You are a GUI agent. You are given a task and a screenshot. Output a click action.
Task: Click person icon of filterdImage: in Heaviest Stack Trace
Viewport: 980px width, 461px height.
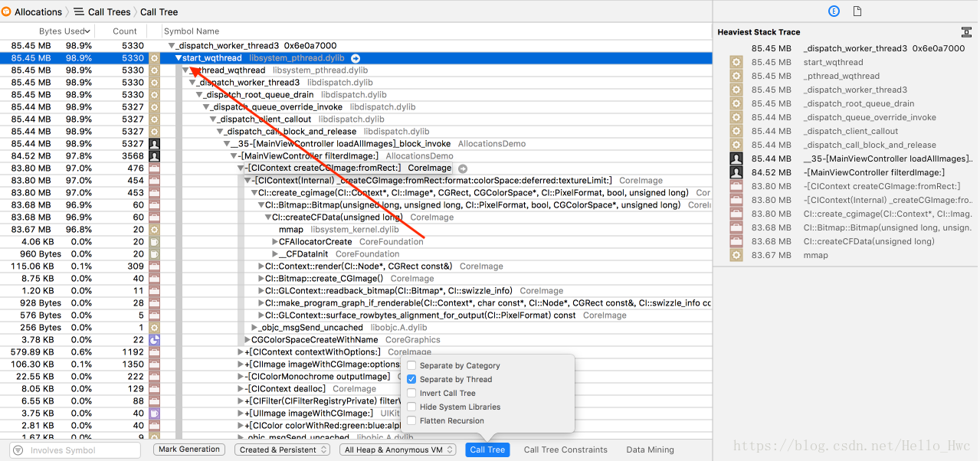(x=736, y=172)
